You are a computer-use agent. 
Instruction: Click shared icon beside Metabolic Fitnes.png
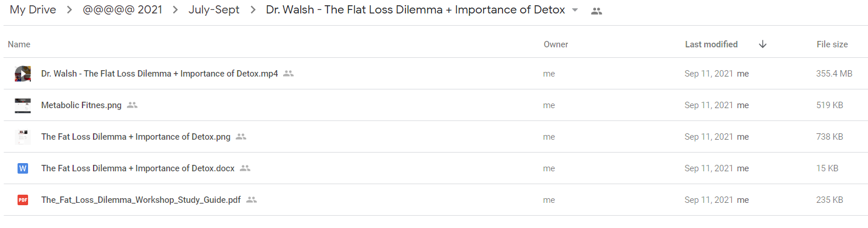click(132, 105)
